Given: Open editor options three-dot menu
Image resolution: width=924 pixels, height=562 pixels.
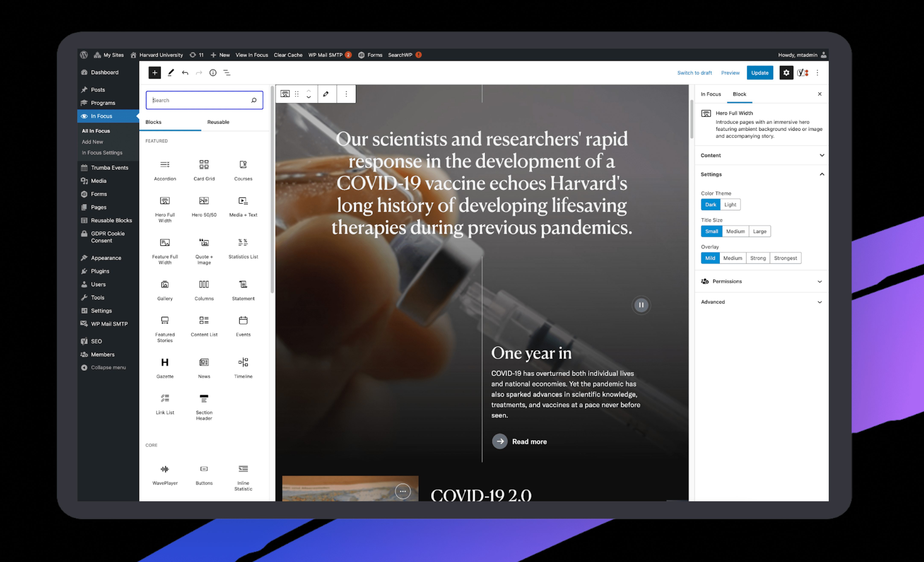Looking at the screenshot, I should click(817, 73).
